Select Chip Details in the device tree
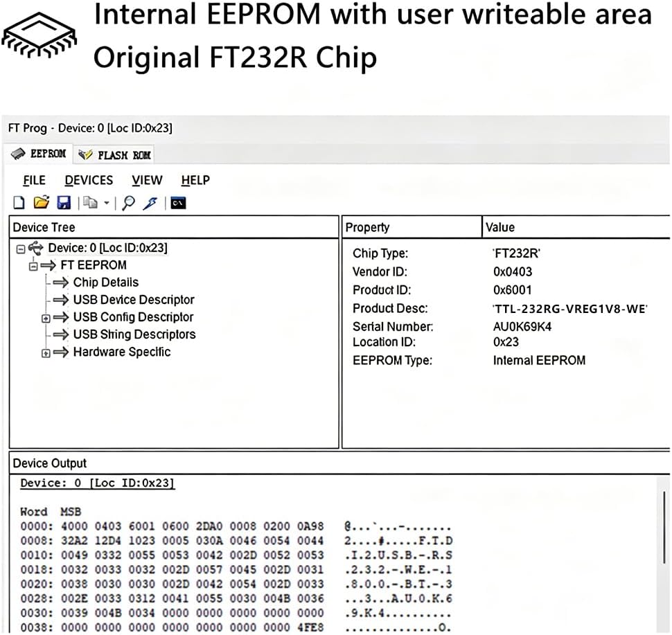 (106, 283)
